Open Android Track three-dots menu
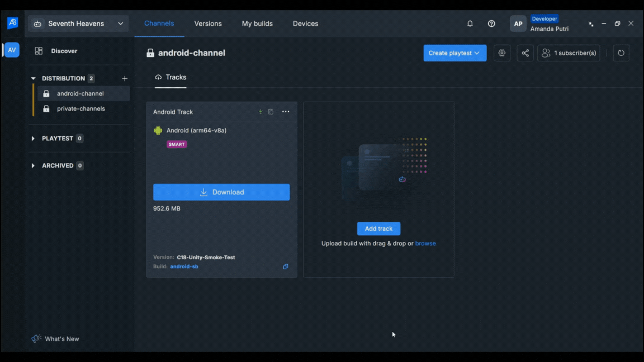Image resolution: width=644 pixels, height=362 pixels. point(286,112)
